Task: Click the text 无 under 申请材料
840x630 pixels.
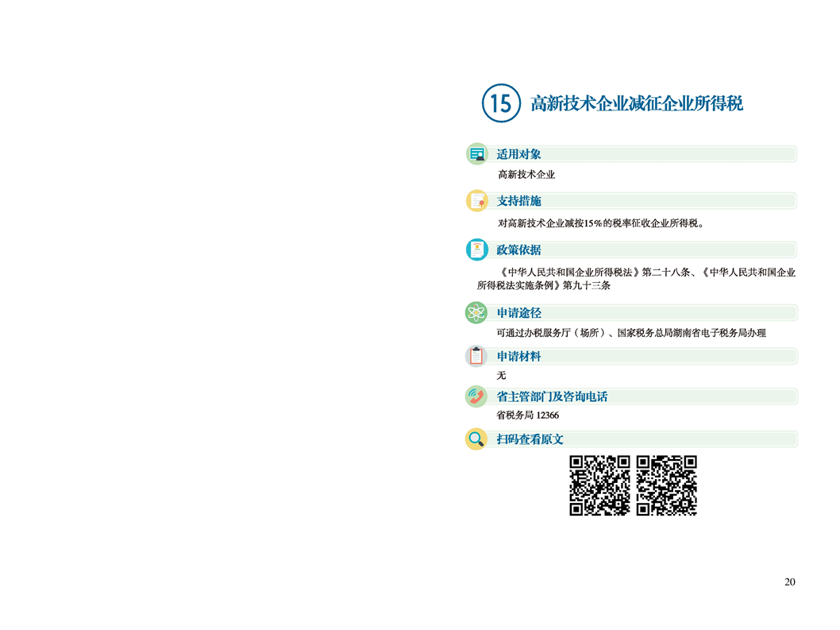Action: pyautogui.click(x=501, y=375)
